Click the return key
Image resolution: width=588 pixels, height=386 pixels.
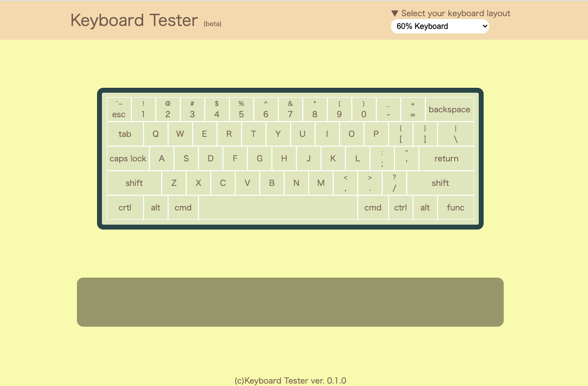[x=446, y=158]
